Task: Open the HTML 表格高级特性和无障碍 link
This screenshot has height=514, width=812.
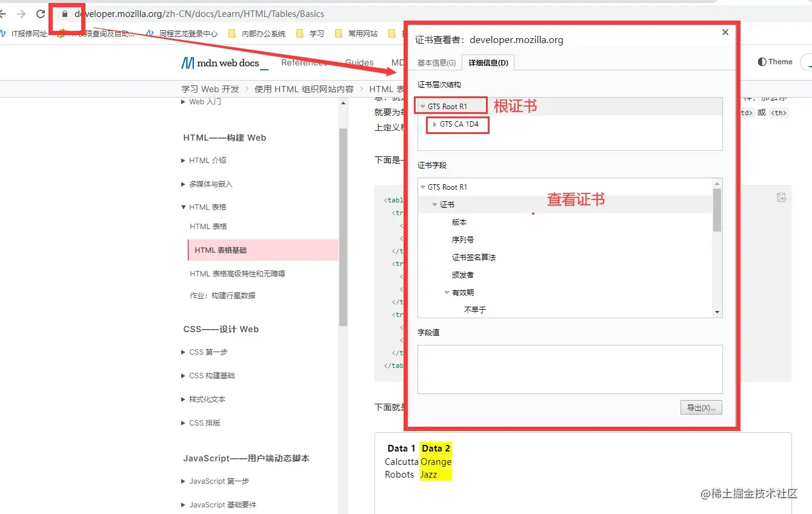Action: coord(237,274)
